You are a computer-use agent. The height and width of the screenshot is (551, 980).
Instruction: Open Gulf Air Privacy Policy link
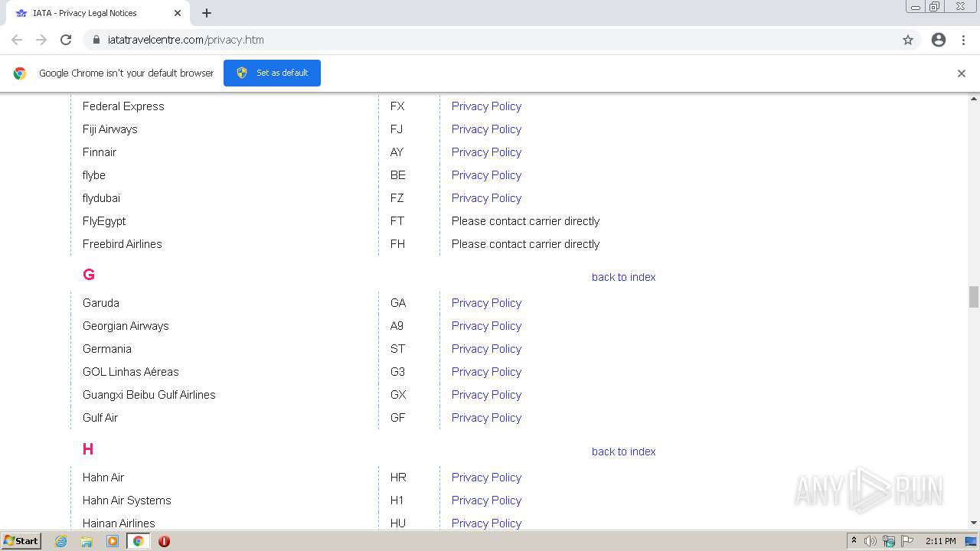click(x=486, y=418)
